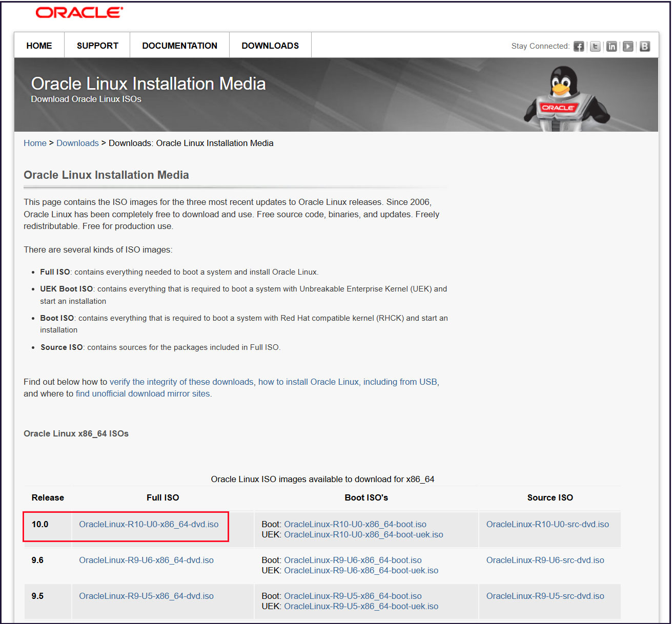Open Oracle's Twitter page icon

click(x=595, y=46)
